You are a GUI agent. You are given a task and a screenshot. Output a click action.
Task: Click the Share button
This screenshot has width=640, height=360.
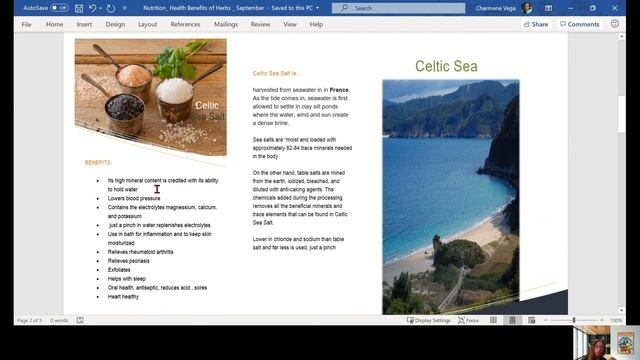click(536, 24)
